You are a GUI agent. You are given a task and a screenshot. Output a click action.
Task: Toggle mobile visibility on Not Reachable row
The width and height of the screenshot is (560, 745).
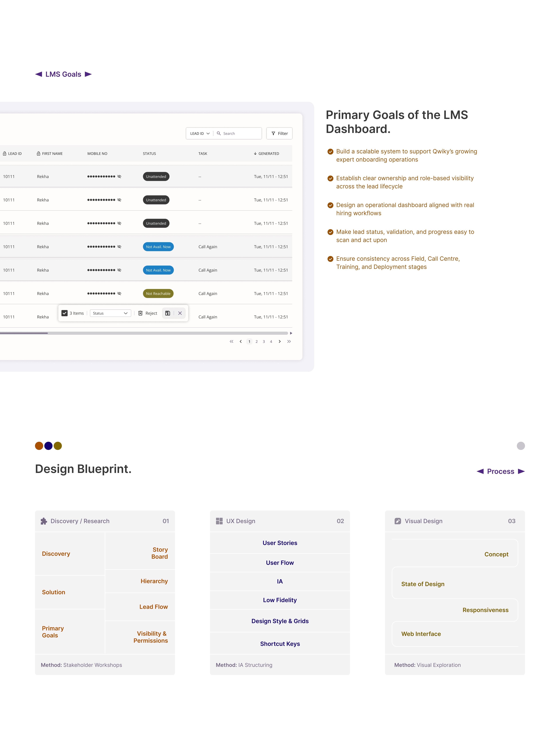coord(119,294)
